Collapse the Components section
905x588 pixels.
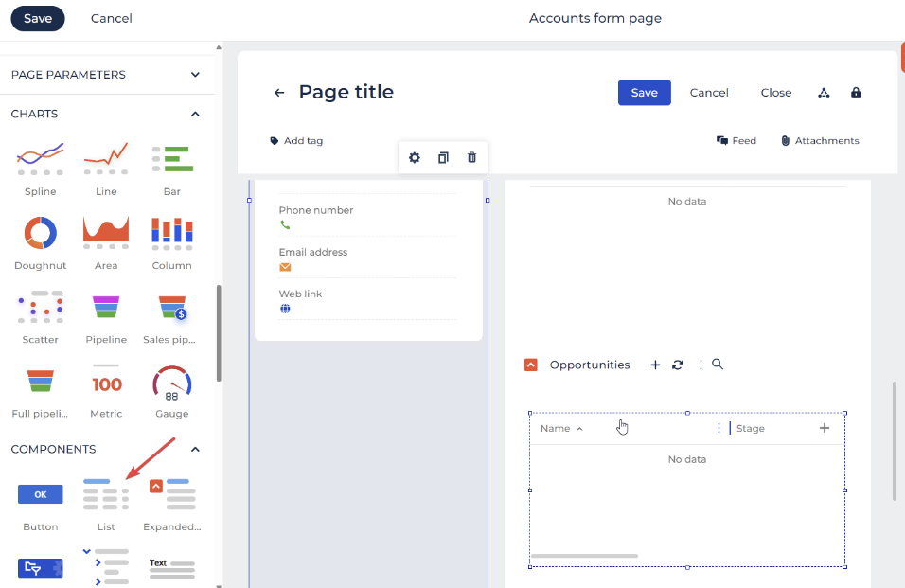195,449
